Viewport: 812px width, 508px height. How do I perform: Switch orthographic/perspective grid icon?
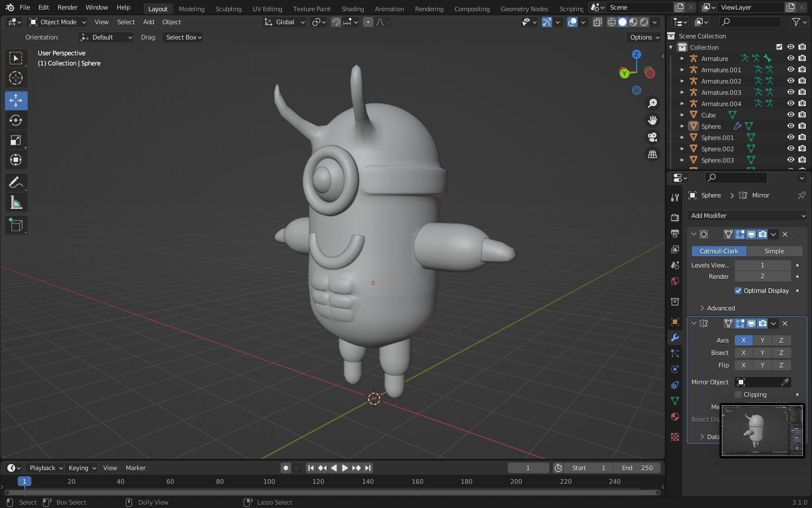(652, 154)
